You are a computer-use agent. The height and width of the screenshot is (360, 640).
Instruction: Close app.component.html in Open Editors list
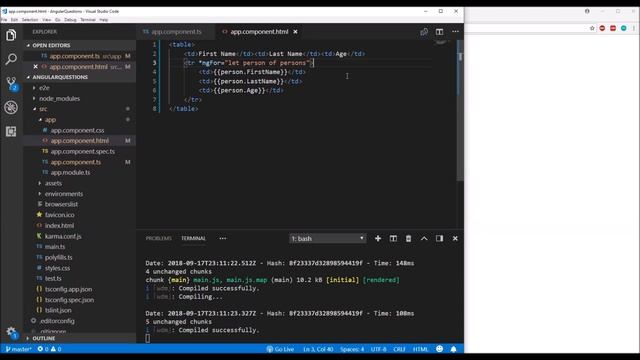(x=36, y=67)
